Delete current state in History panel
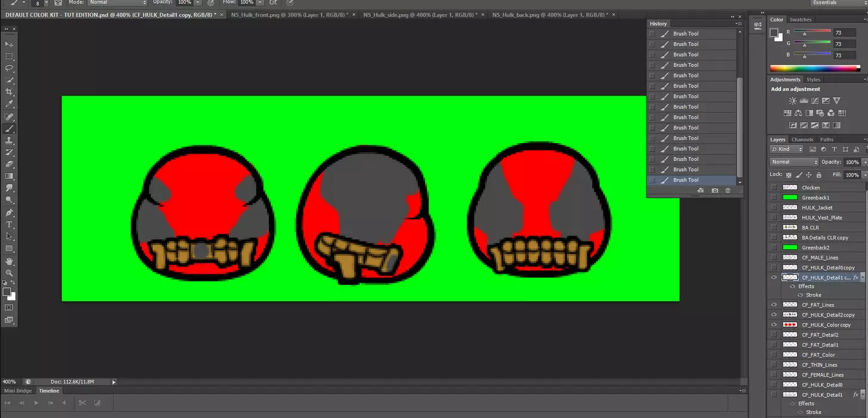868x418 pixels. [x=728, y=190]
